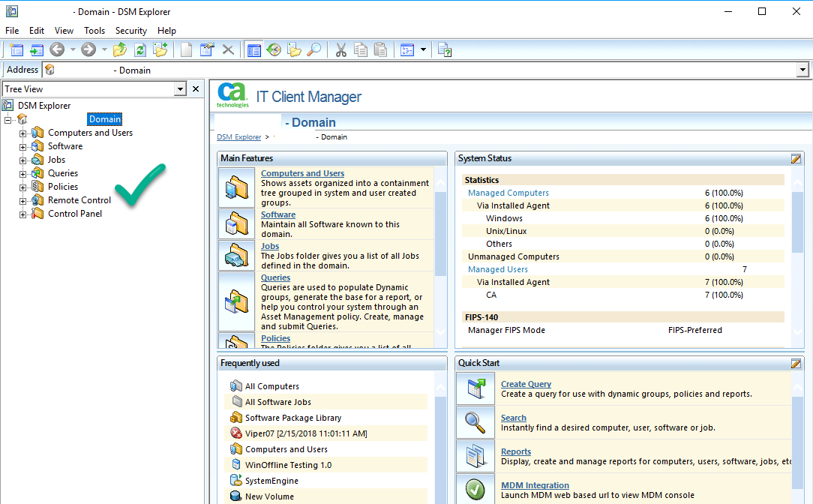
Task: Click the Paste clipboard icon in toolbar
Action: tap(381, 50)
